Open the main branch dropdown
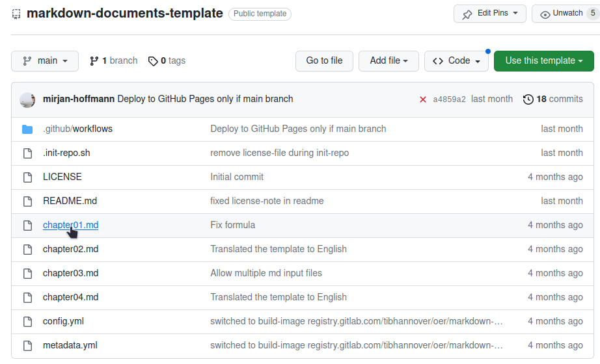The image size is (600, 364). [x=45, y=60]
